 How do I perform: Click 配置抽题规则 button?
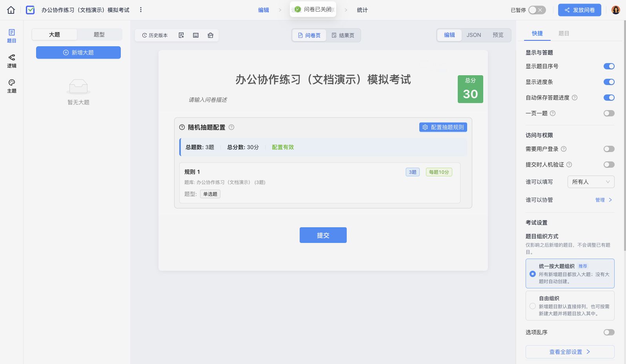[x=443, y=127]
